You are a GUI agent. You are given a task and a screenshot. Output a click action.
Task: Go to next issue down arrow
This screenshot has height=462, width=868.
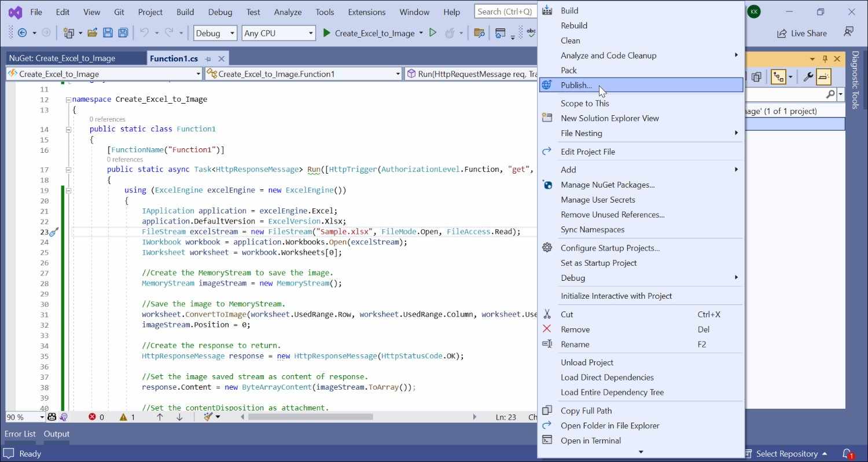pos(179,417)
